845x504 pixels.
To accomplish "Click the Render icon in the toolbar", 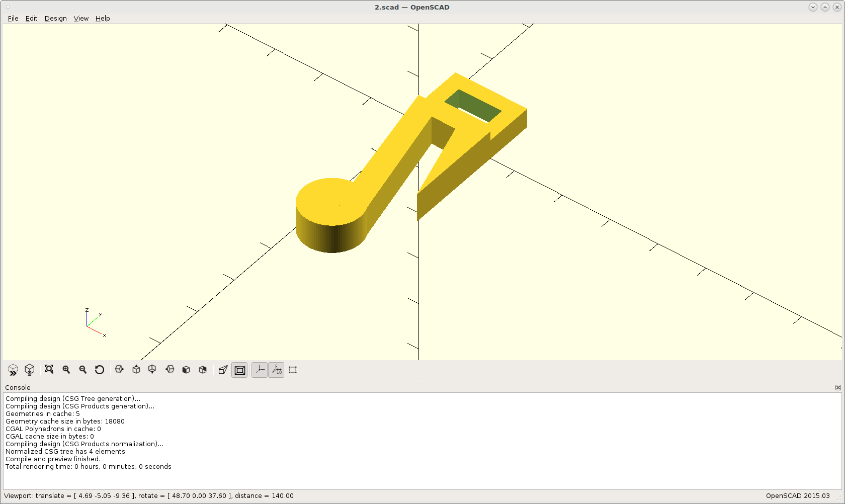I will pyautogui.click(x=30, y=370).
